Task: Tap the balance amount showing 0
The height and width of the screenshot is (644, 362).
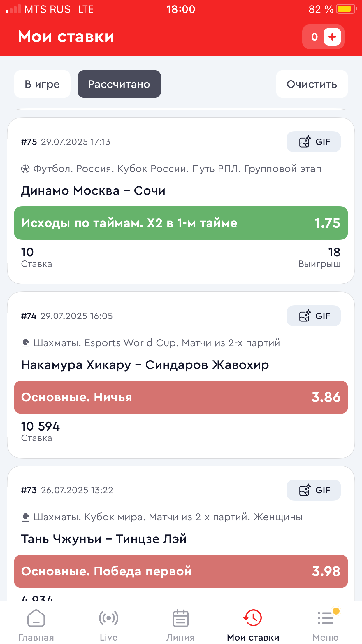Action: point(314,37)
